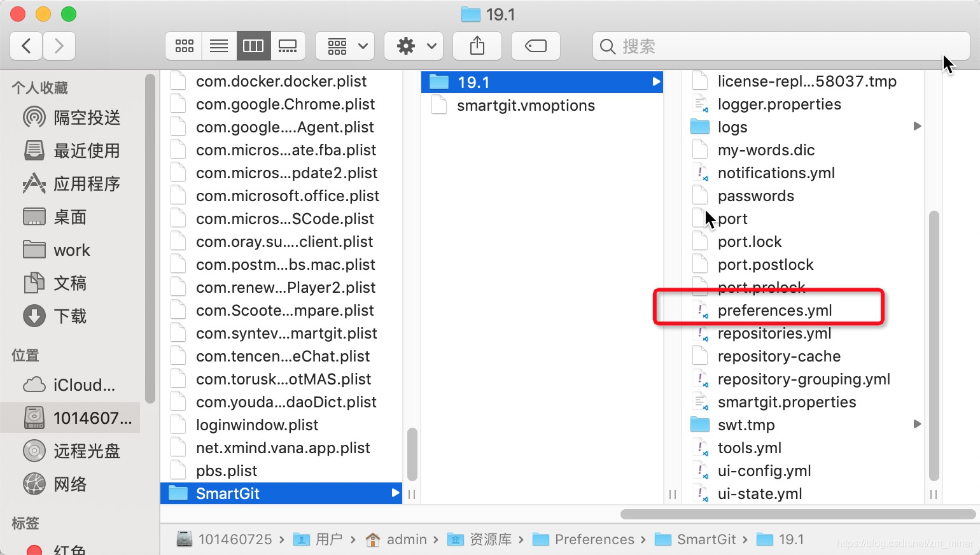Go forward with the Finder forward arrow
Screen dimensions: 980x555
[x=59, y=46]
